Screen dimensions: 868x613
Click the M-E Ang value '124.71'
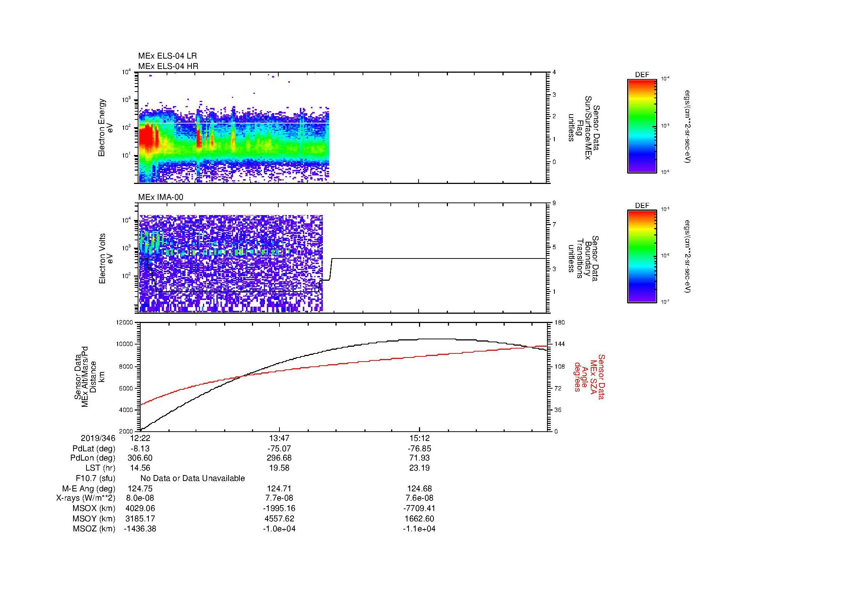coord(279,489)
